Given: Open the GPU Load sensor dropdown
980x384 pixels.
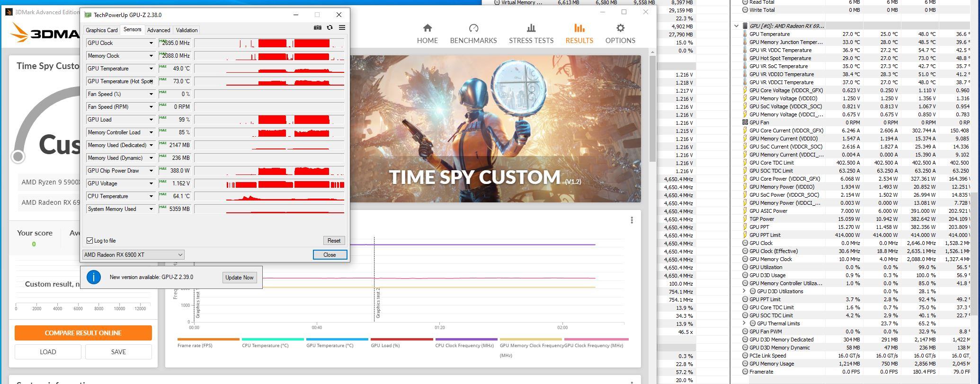Looking at the screenshot, I should pyautogui.click(x=151, y=120).
